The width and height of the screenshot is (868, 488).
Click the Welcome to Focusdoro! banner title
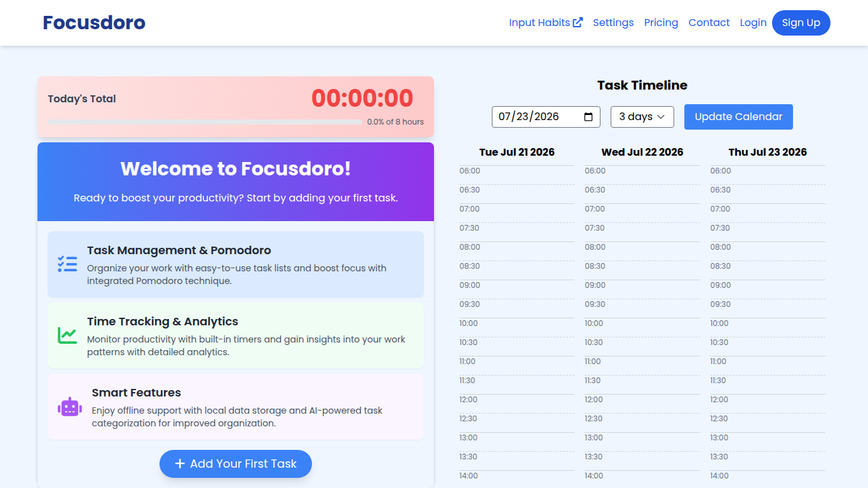[x=236, y=168]
